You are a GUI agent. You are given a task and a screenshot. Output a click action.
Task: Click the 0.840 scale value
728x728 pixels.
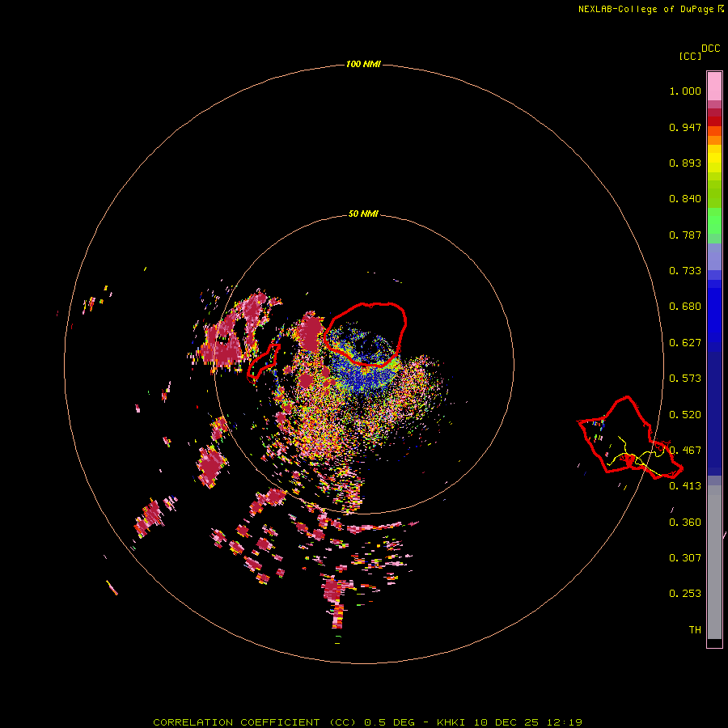pos(685,199)
